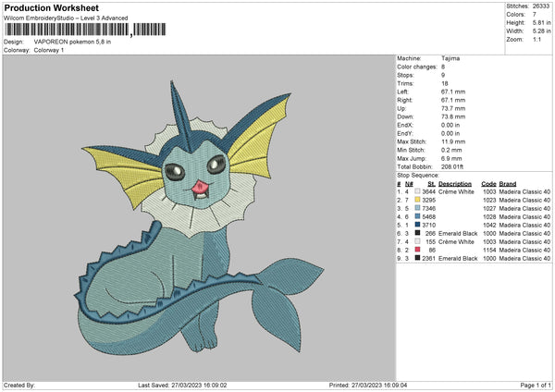The width and height of the screenshot is (555, 392).
Task: Click stitch count '3295' in row 2
Action: [428, 201]
